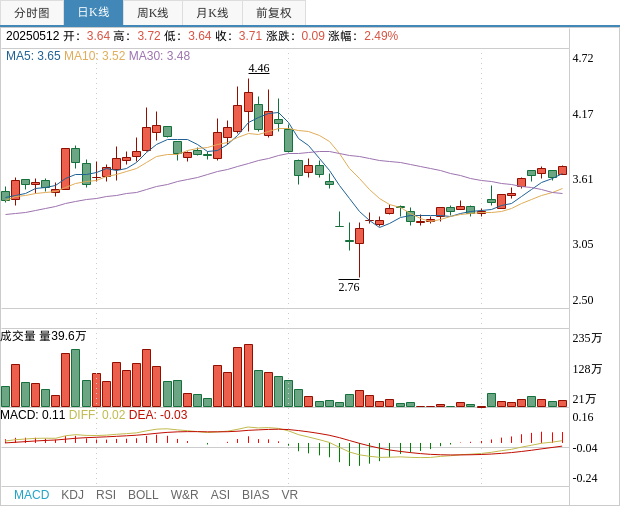Image resolution: width=620 pixels, height=506 pixels.
Task: Click the -0.04 MACD axis label
Action: 584,448
